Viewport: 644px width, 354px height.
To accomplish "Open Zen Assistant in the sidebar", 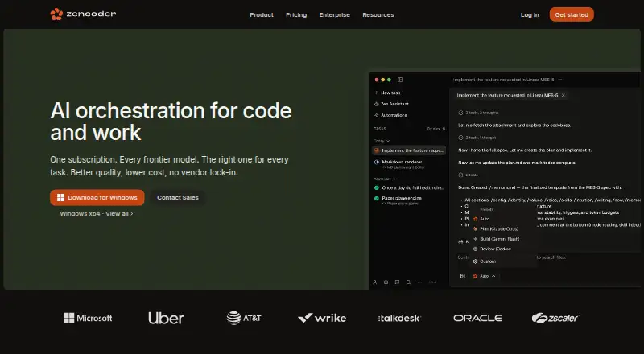I will coord(391,104).
